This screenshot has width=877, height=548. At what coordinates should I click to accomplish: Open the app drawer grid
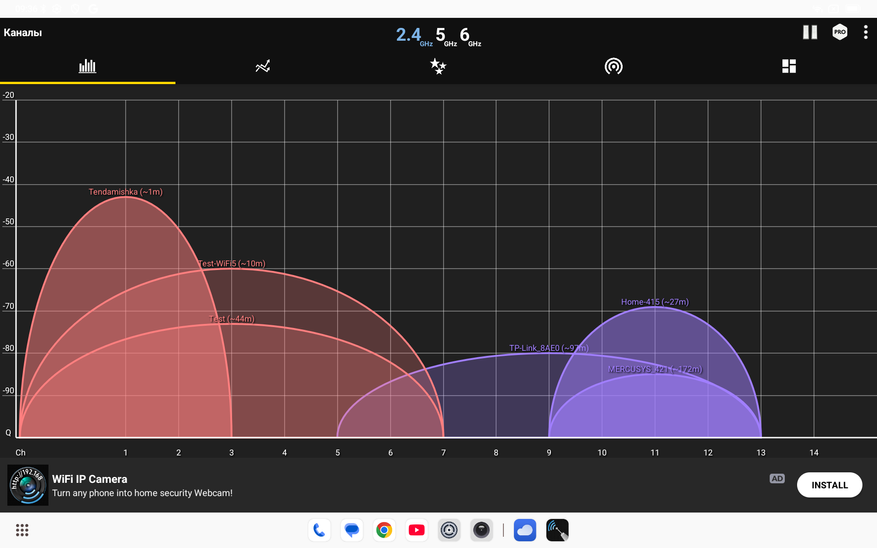22,530
